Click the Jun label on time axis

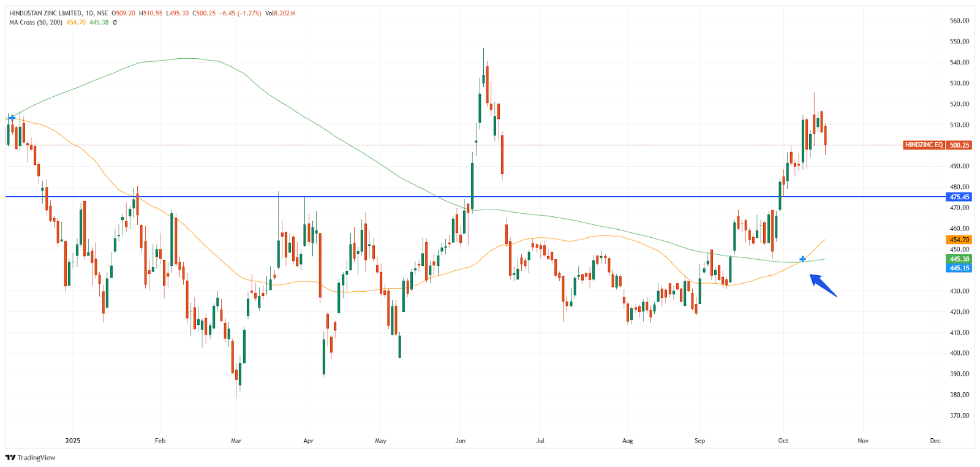pyautogui.click(x=461, y=441)
